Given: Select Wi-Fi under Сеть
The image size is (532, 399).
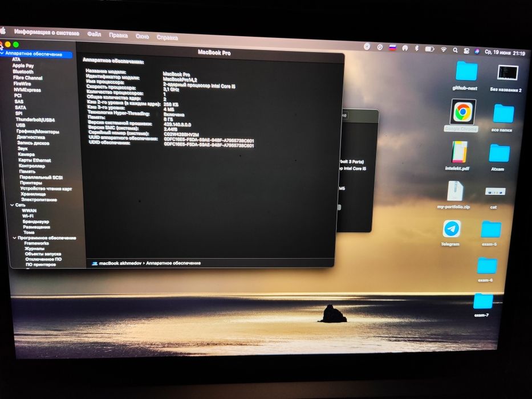Looking at the screenshot, I should point(28,216).
